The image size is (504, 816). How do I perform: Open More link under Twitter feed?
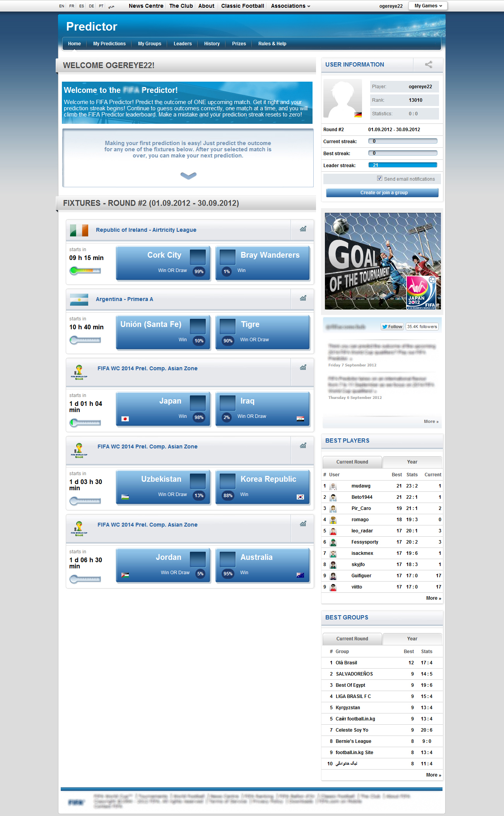[431, 421]
